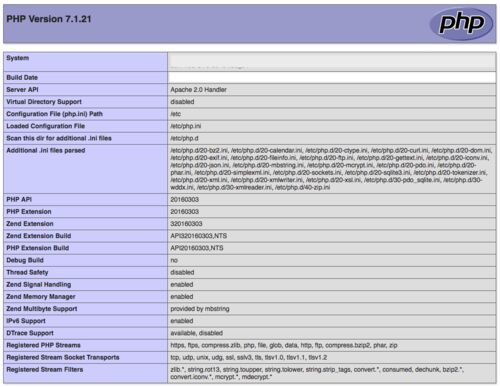Click the blank Build Date value cell
The height and width of the screenshot is (387, 500).
(x=332, y=77)
